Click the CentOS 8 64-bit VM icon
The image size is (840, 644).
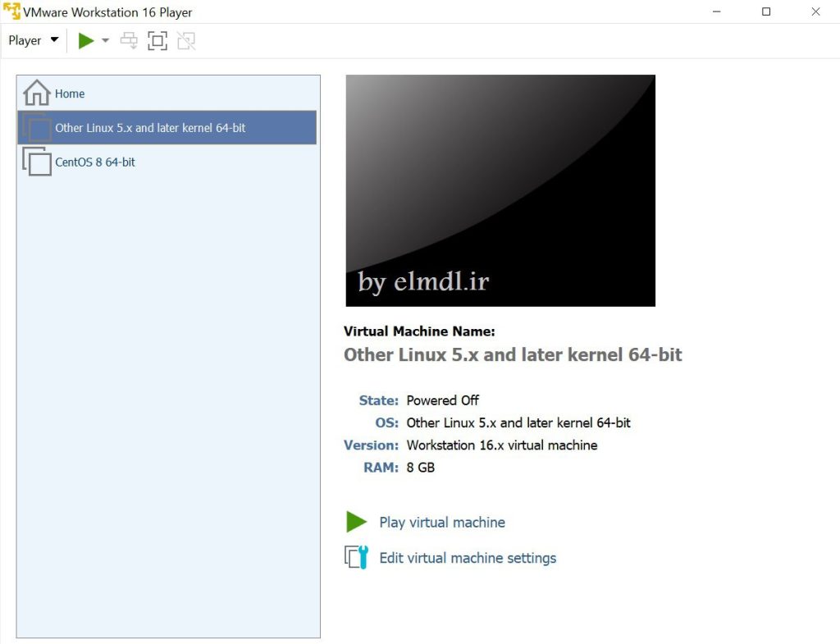click(37, 162)
